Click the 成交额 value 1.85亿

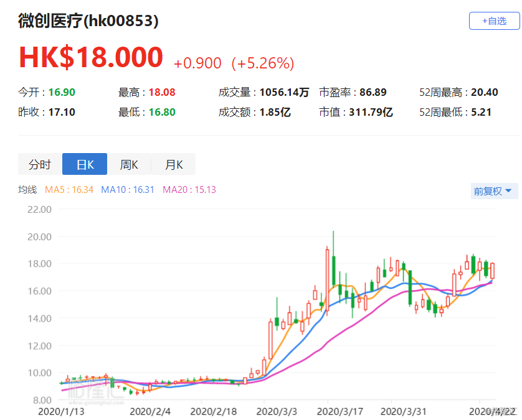coord(275,112)
